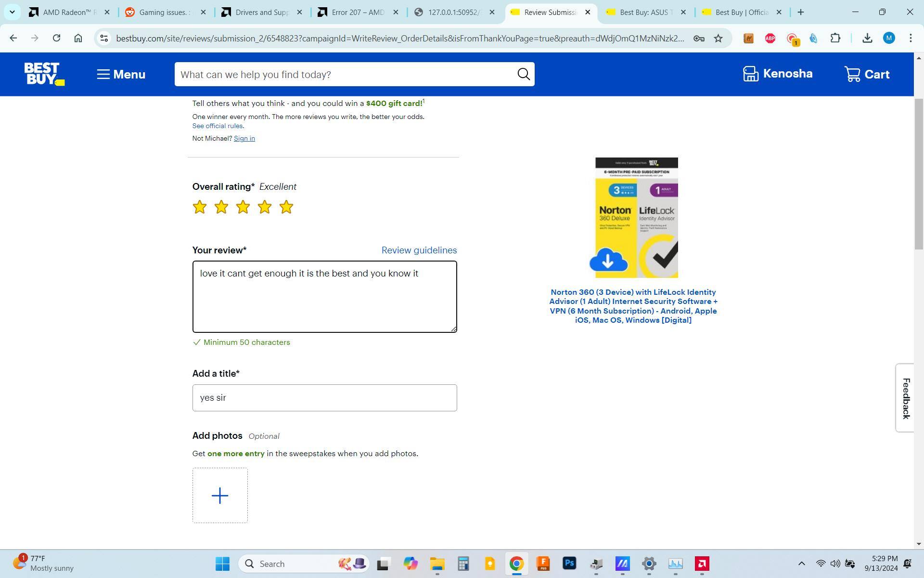Click the search magnifying glass icon
Viewport: 924px width, 578px height.
click(523, 74)
